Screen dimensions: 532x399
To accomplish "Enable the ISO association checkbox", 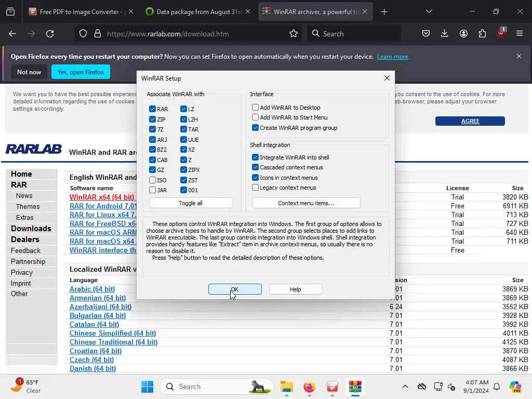I will [x=152, y=180].
